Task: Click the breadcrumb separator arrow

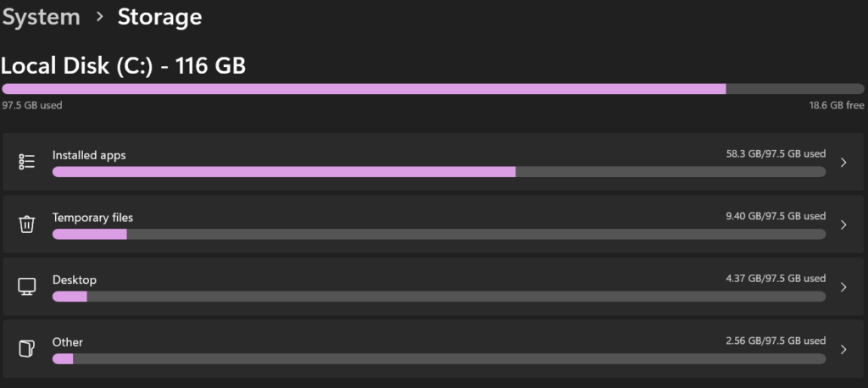Action: coord(100,17)
